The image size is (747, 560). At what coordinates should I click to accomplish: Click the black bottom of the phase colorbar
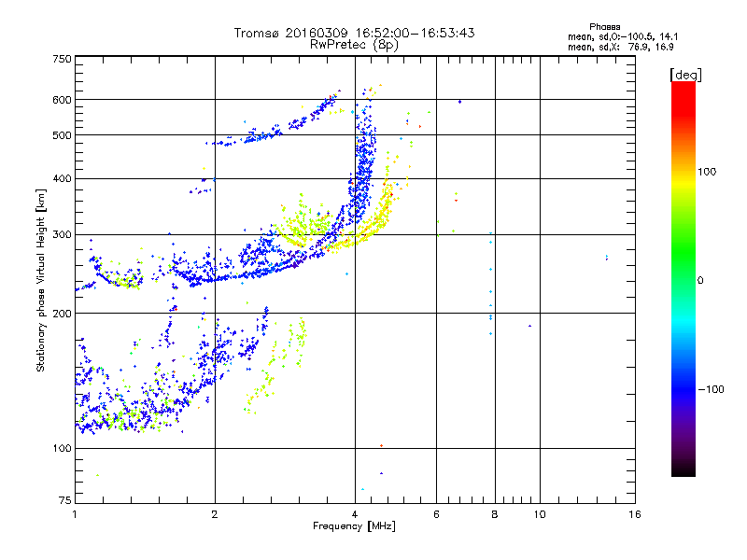pyautogui.click(x=684, y=469)
